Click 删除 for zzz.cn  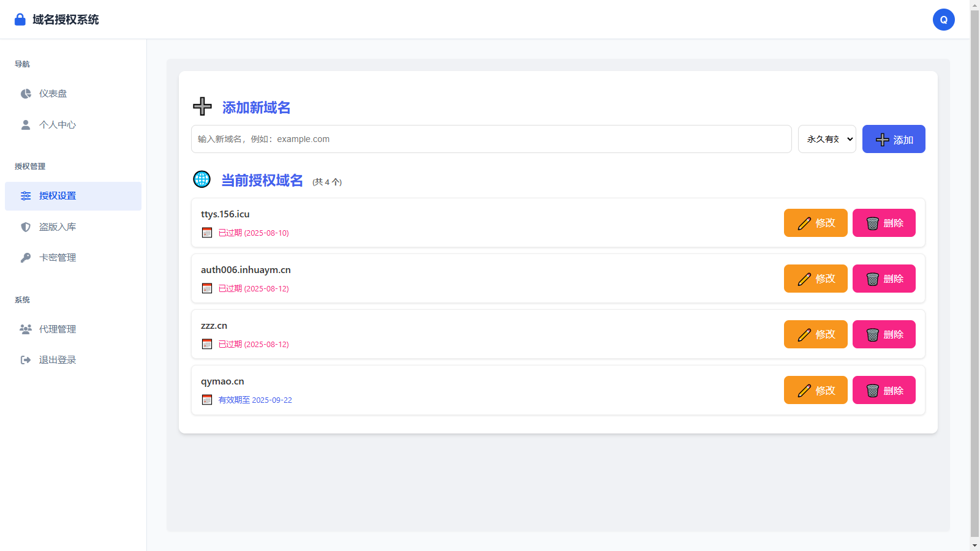pos(884,334)
